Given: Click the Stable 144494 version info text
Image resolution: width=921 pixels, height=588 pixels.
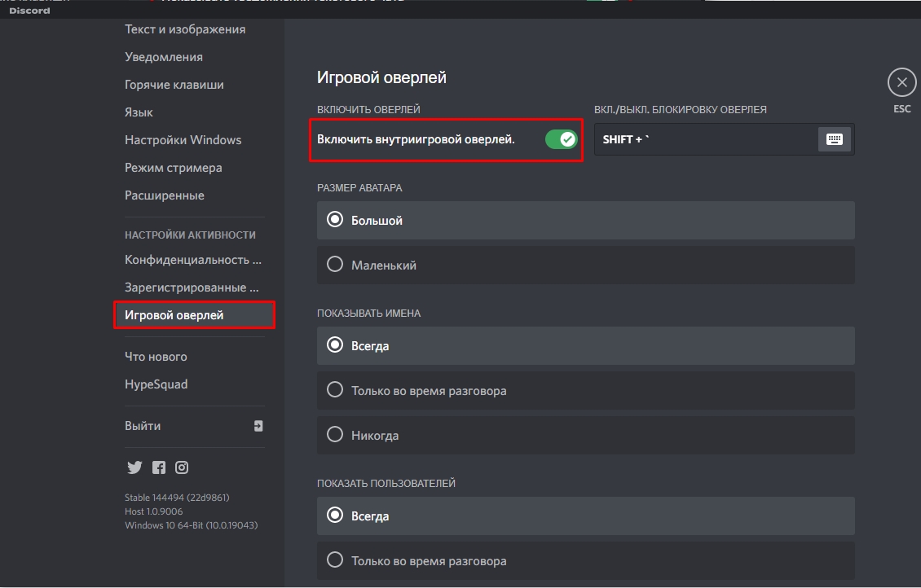Looking at the screenshot, I should click(x=177, y=497).
